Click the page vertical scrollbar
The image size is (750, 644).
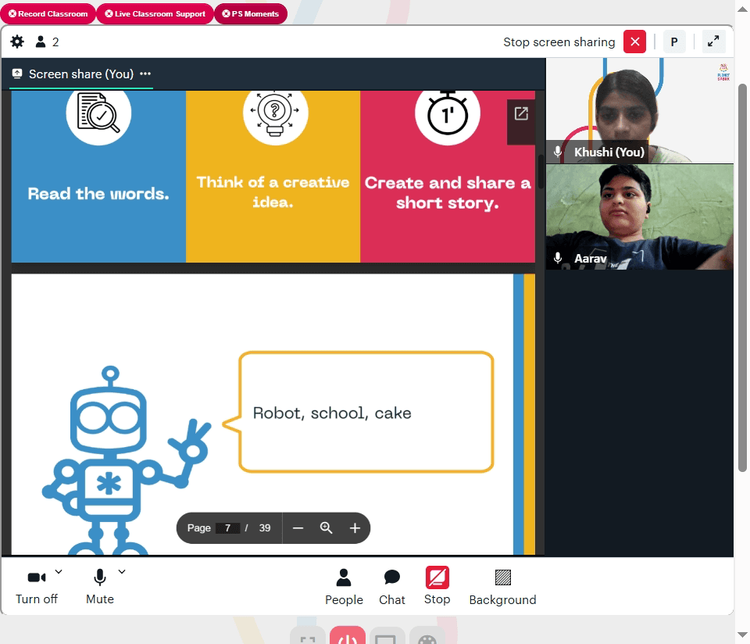(x=742, y=278)
